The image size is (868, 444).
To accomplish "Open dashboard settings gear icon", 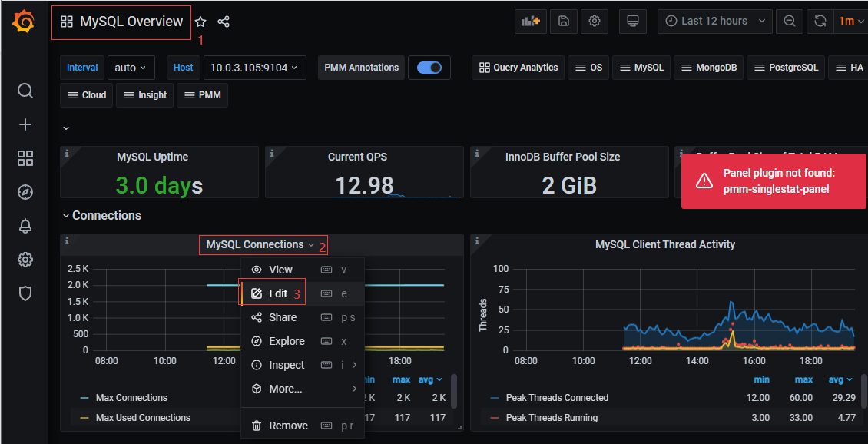I will coord(594,22).
